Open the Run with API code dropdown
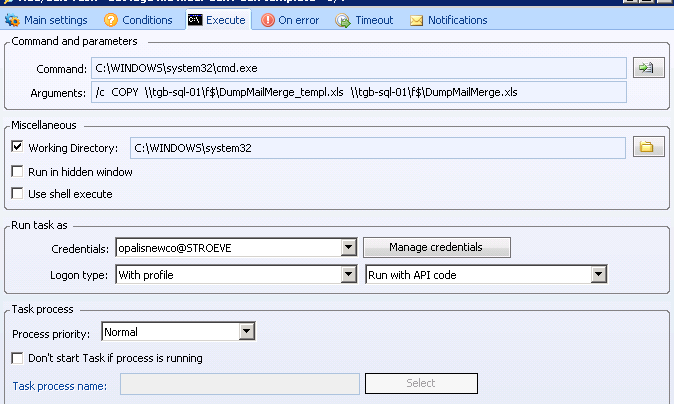674x404 pixels. (599, 274)
